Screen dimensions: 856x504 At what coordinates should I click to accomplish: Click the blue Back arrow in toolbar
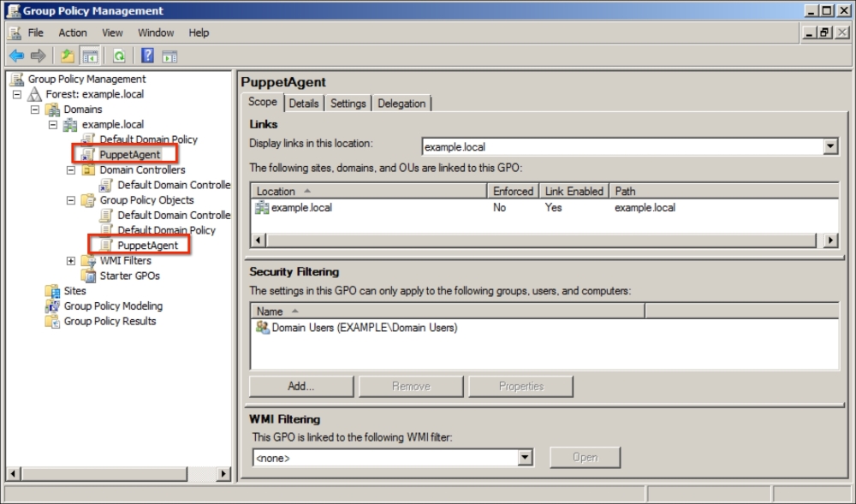click(16, 56)
